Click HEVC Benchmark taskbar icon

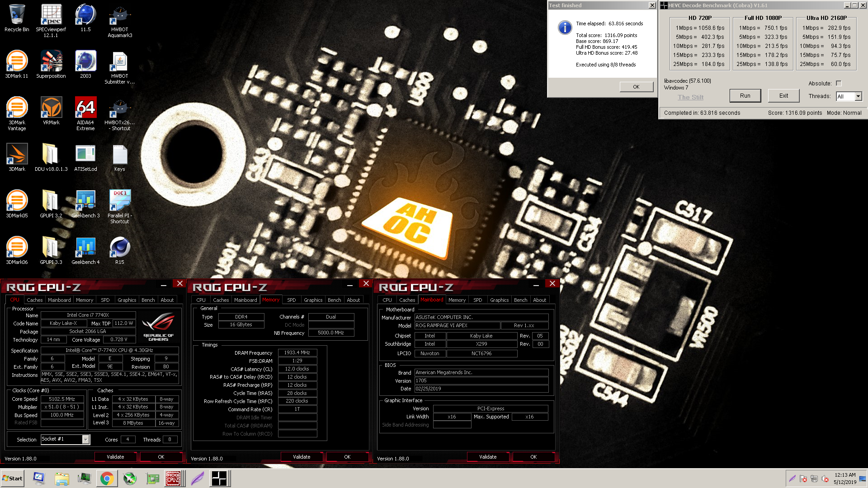point(219,479)
